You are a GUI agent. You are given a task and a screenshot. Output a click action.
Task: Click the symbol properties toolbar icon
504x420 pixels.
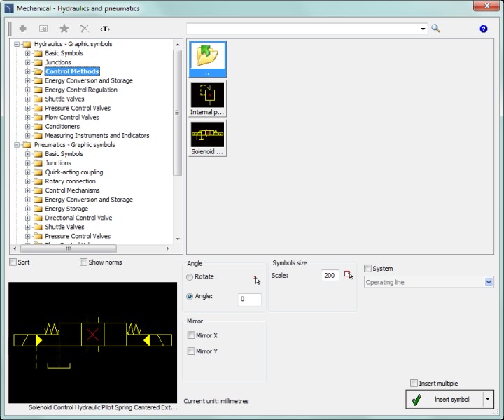[43, 29]
